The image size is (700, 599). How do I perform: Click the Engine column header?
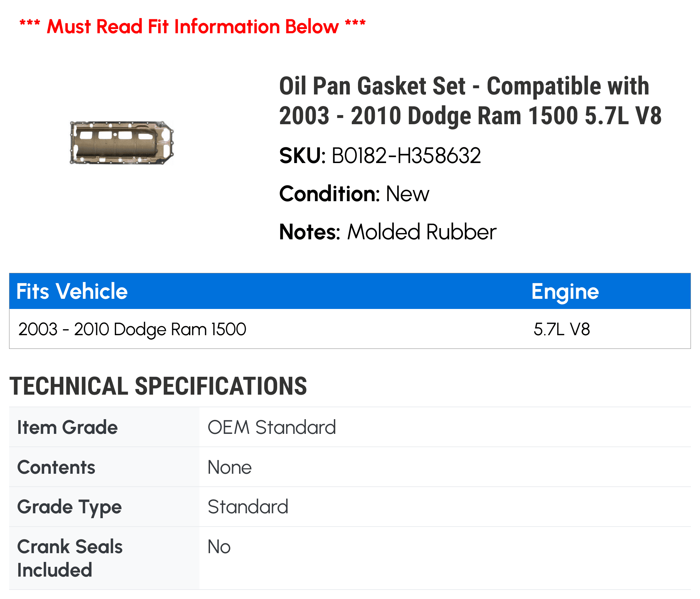tap(565, 291)
